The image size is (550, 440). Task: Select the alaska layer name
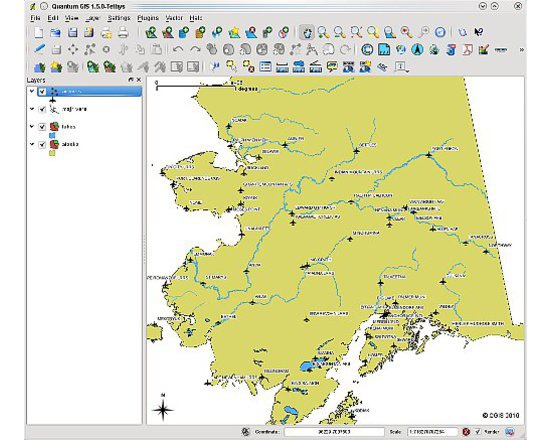click(x=70, y=144)
